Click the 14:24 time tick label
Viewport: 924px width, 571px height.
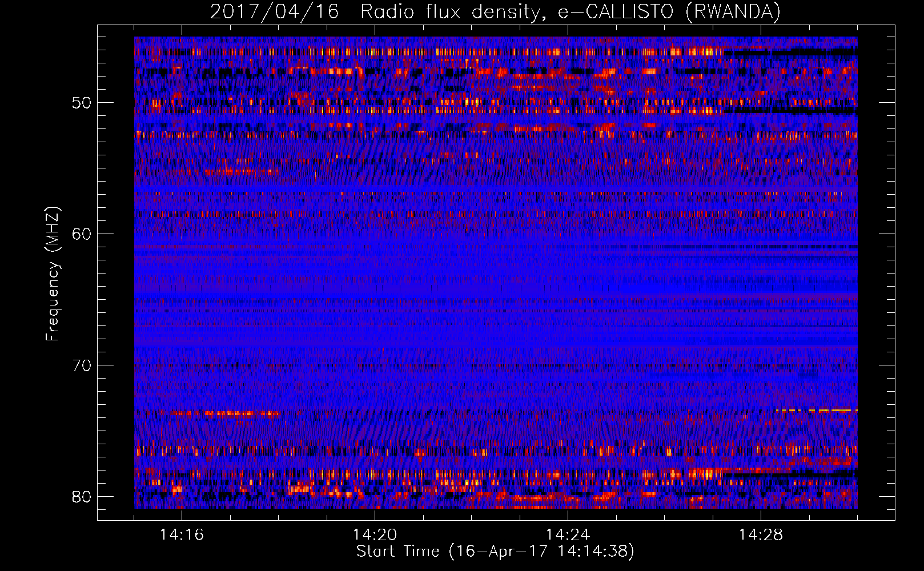(568, 535)
